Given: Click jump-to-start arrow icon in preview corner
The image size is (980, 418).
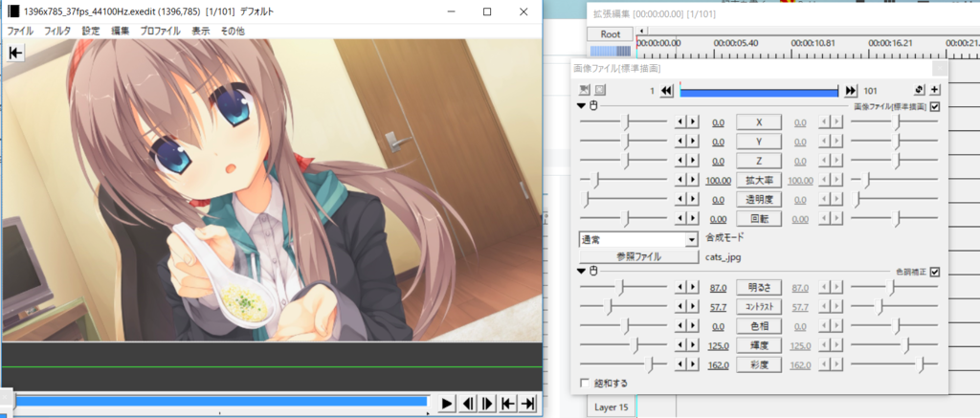Looking at the screenshot, I should click(x=15, y=54).
